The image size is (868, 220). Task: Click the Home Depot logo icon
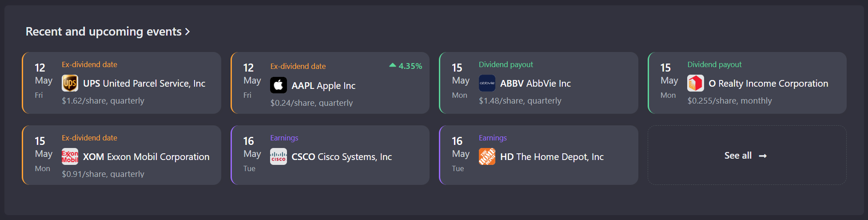487,156
